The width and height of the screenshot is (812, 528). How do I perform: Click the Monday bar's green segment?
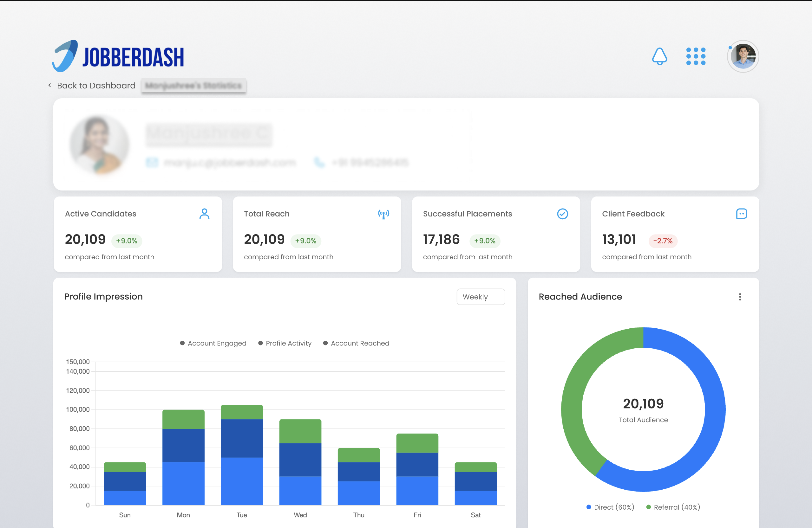point(184,419)
